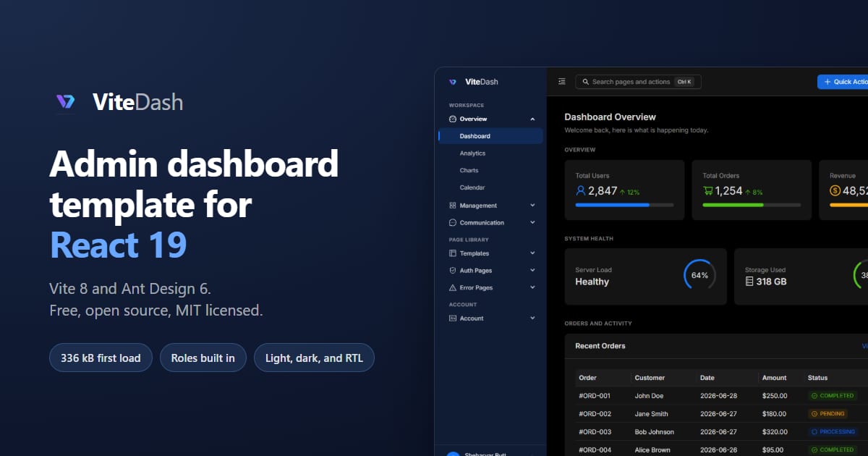Click the Light, dark, and RTL pill
The width and height of the screenshot is (868, 456).
click(314, 358)
